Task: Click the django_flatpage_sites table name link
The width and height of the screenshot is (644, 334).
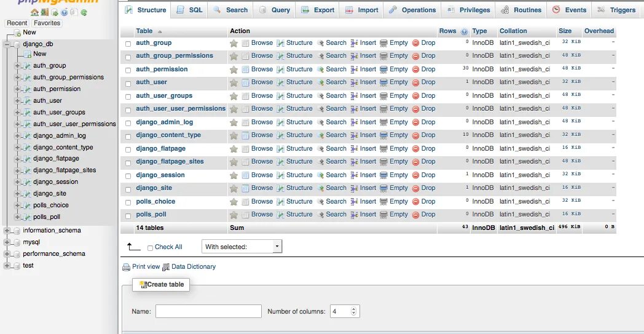Action: [170, 162]
